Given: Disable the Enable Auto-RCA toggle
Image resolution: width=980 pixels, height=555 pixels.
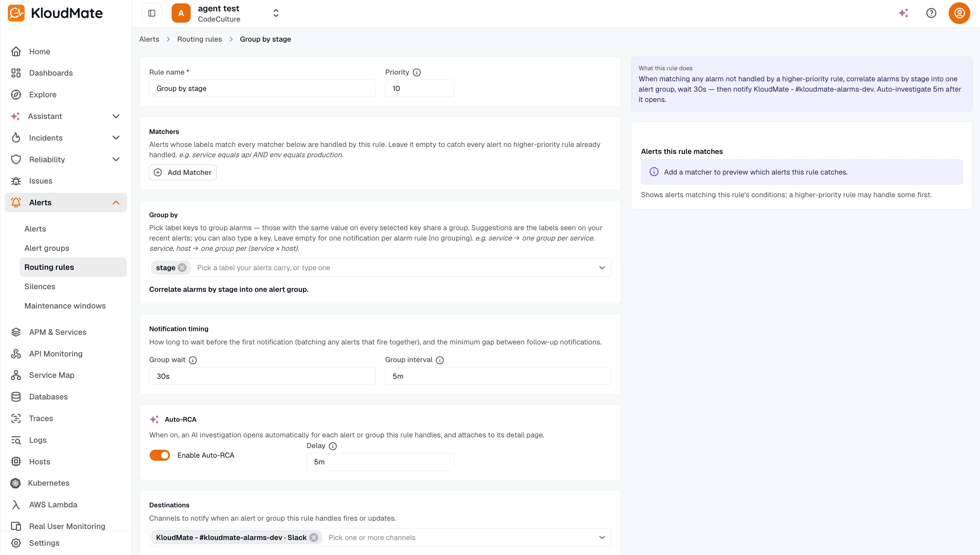Looking at the screenshot, I should (160, 455).
